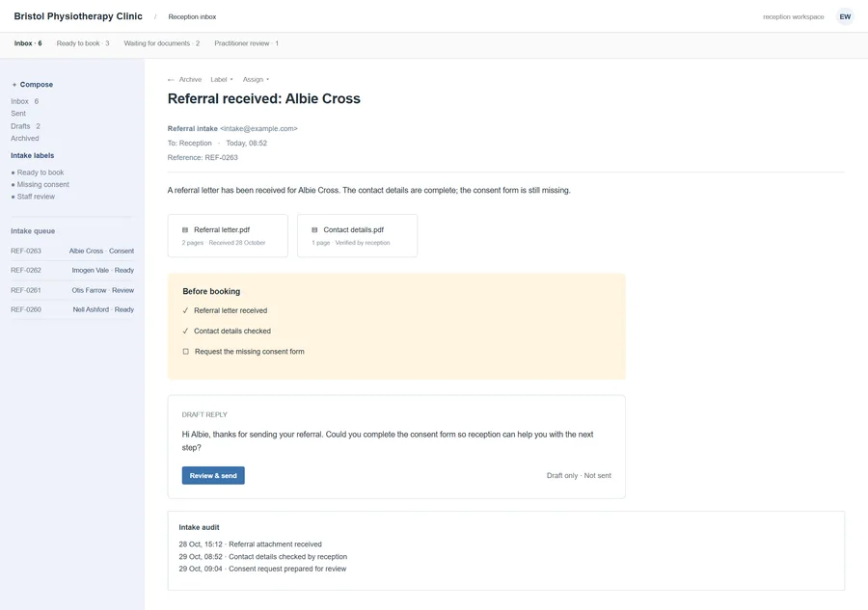Viewport: 868px width, 610px height.
Task: Click the Review & send button
Action: point(213,476)
